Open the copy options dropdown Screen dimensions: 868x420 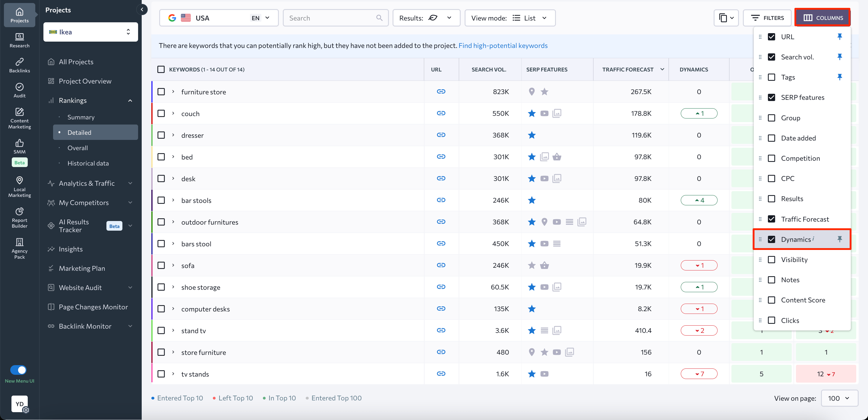[x=726, y=18]
